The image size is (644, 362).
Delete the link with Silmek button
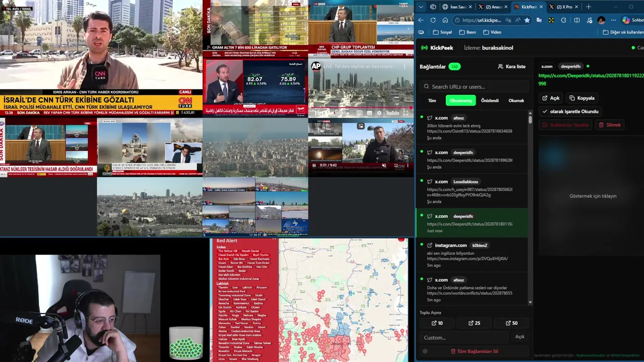click(610, 125)
